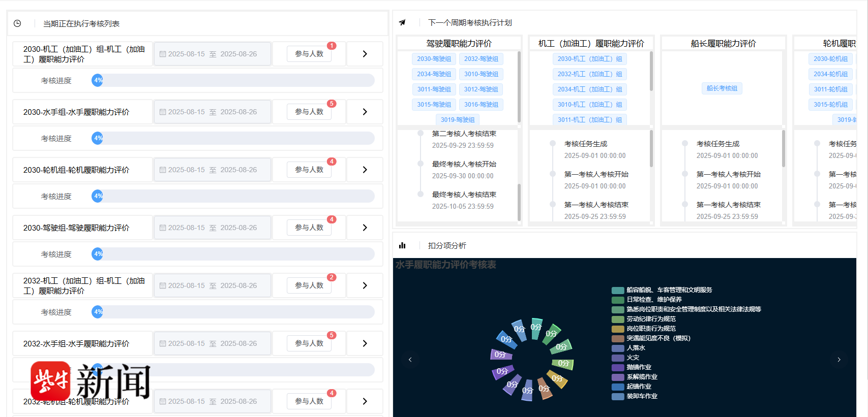The image size is (868, 417).
Task: Select the 3010-驾驶组 tag
Action: click(x=481, y=74)
